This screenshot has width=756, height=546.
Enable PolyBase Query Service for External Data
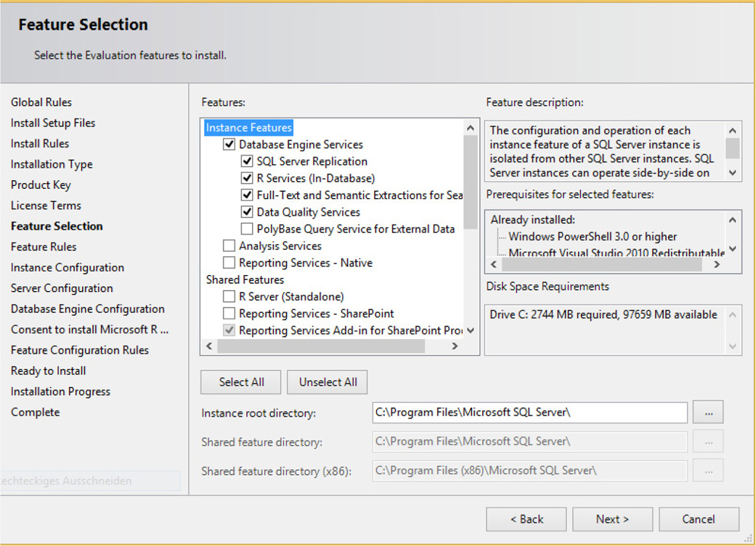click(x=247, y=229)
